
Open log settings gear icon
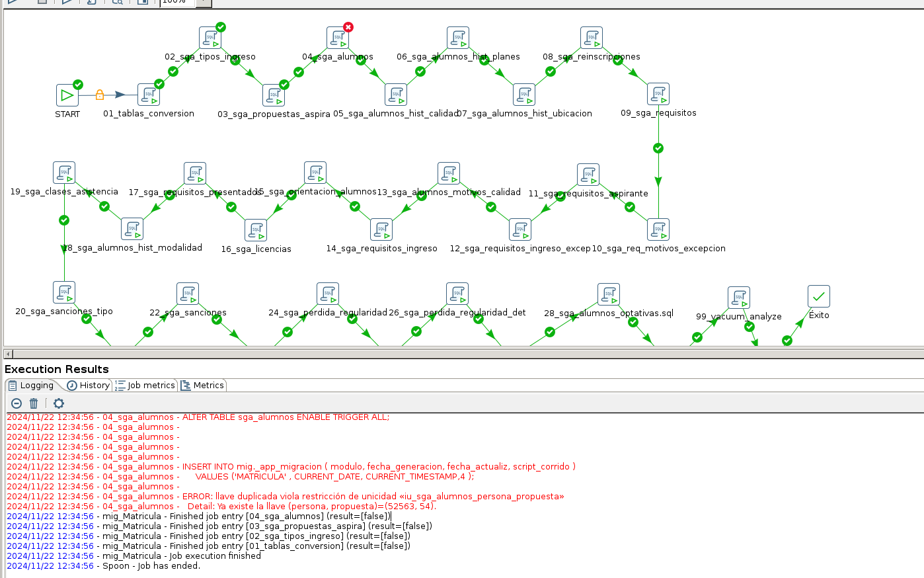click(x=59, y=403)
